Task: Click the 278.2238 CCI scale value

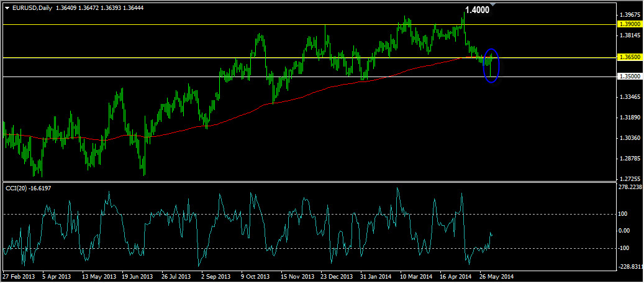Action: pyautogui.click(x=631, y=187)
